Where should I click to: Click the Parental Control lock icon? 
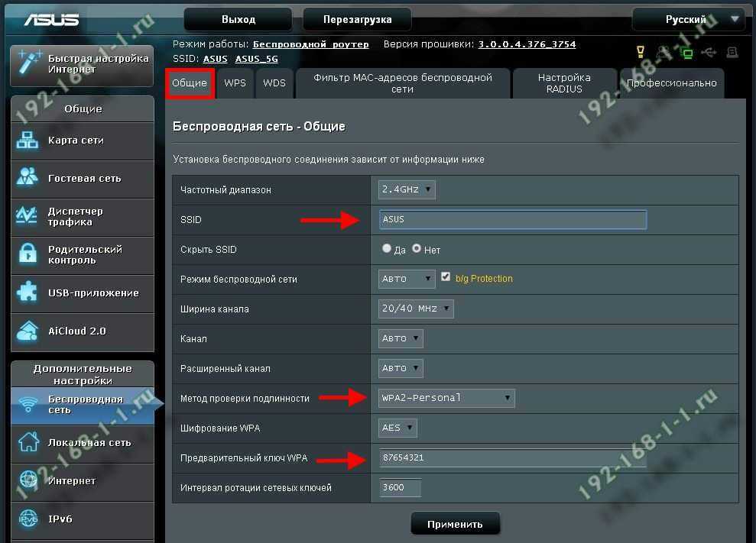coord(28,254)
